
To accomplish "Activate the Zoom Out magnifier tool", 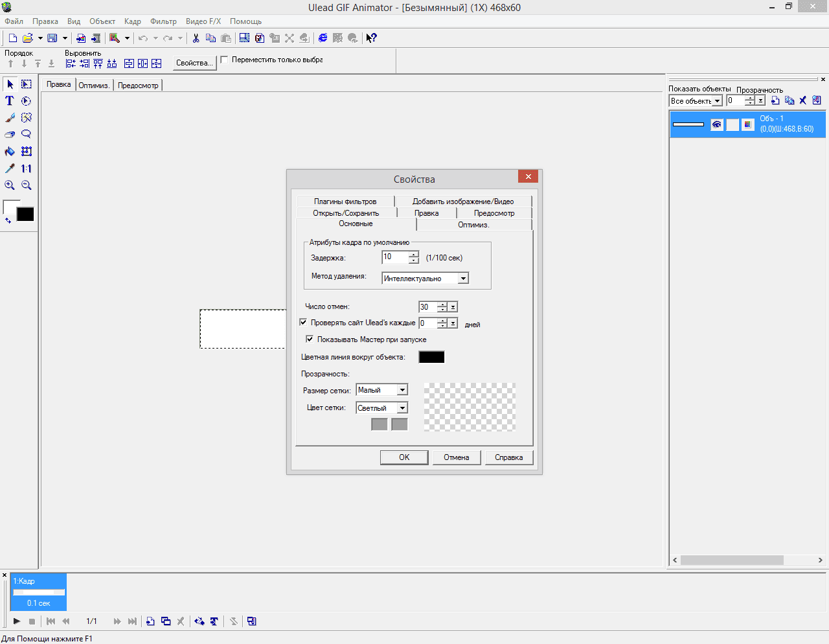I will tap(27, 185).
